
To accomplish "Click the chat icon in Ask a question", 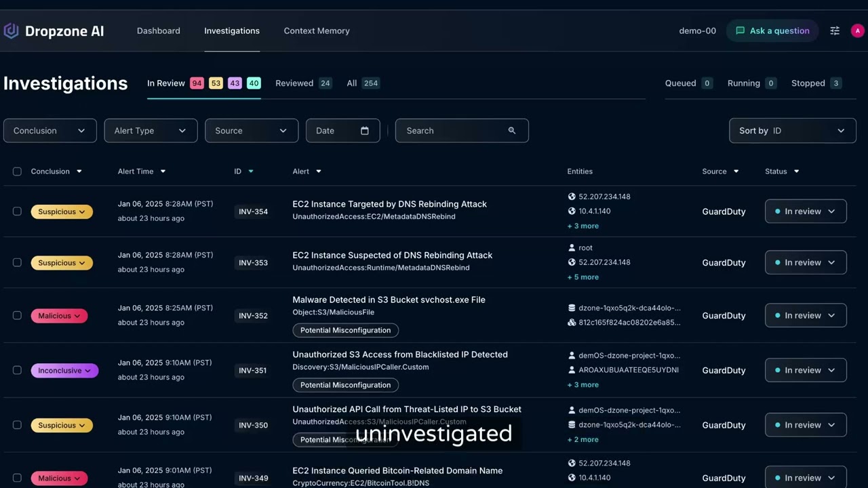I will pos(740,30).
